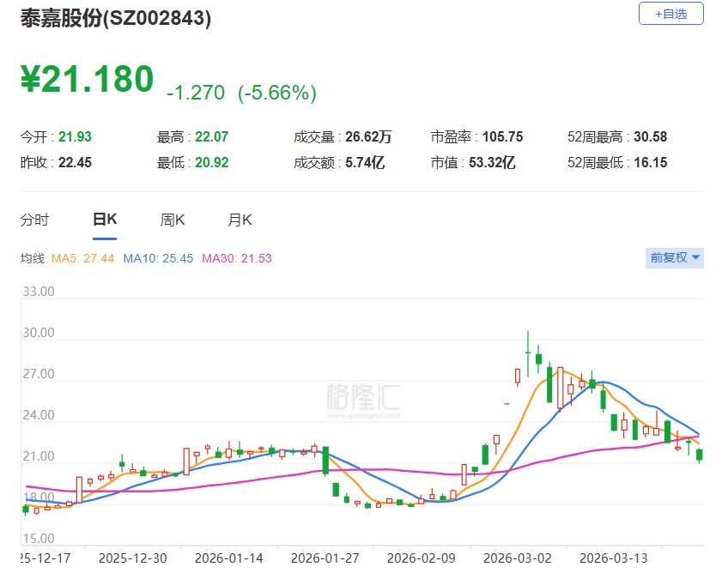Click the 格隆汇 watermark logo on chart
The width and height of the screenshot is (728, 573).
[364, 398]
